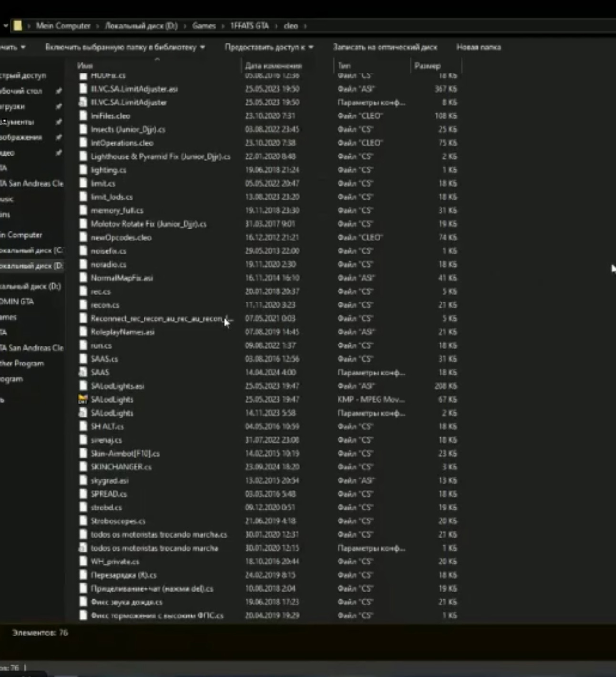
Task: Click the pin icon beside Рабочий стол
Action: [58, 91]
